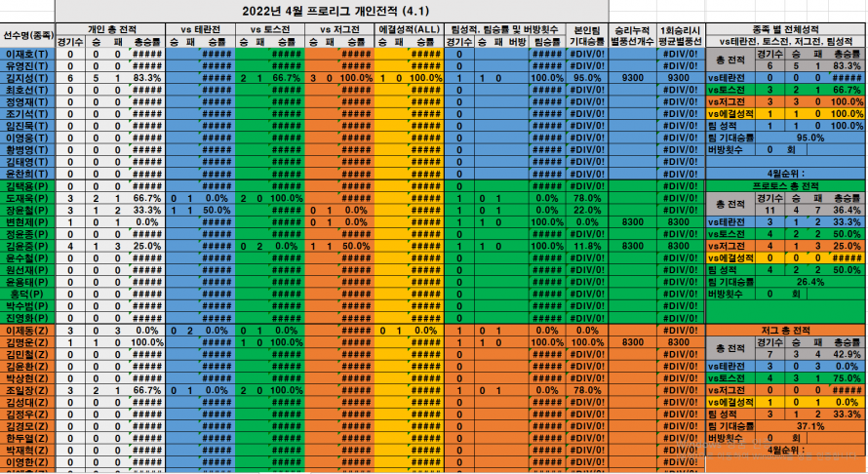This screenshot has height=474, width=868.
Task: Select player name cell 이영한(Z)
Action: [x=27, y=462]
